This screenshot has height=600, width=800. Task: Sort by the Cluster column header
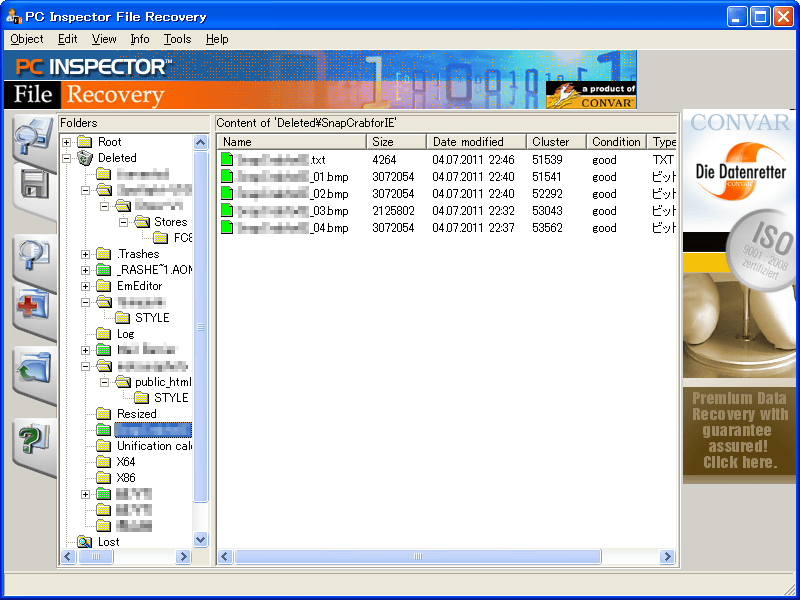pyautogui.click(x=557, y=142)
